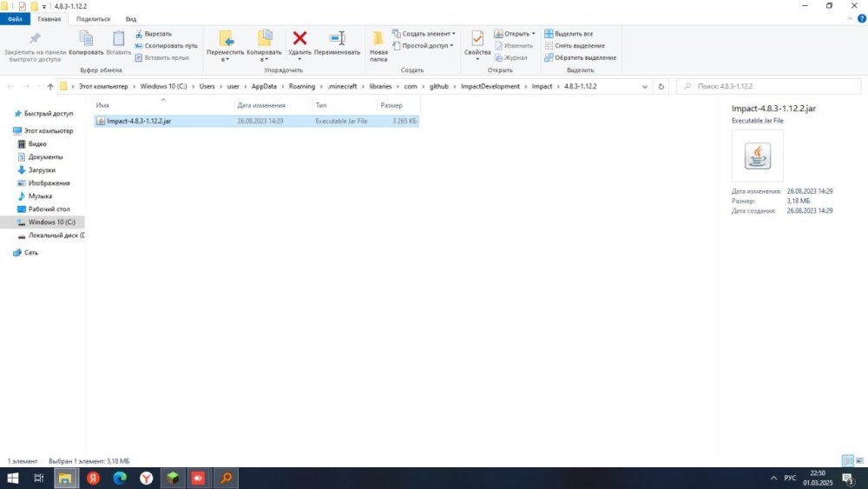Select Windows 10 (C:) drive in the sidebar
Screen dimensions: 868x489
42,222
